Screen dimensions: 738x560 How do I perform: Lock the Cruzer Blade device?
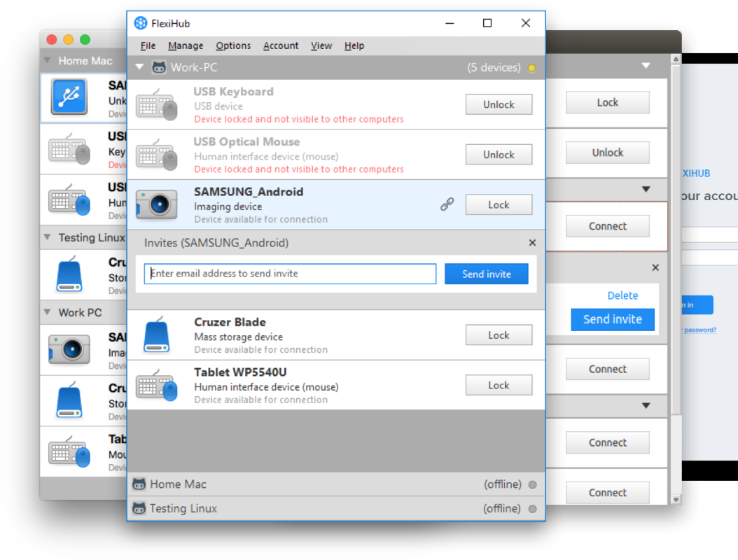point(499,335)
